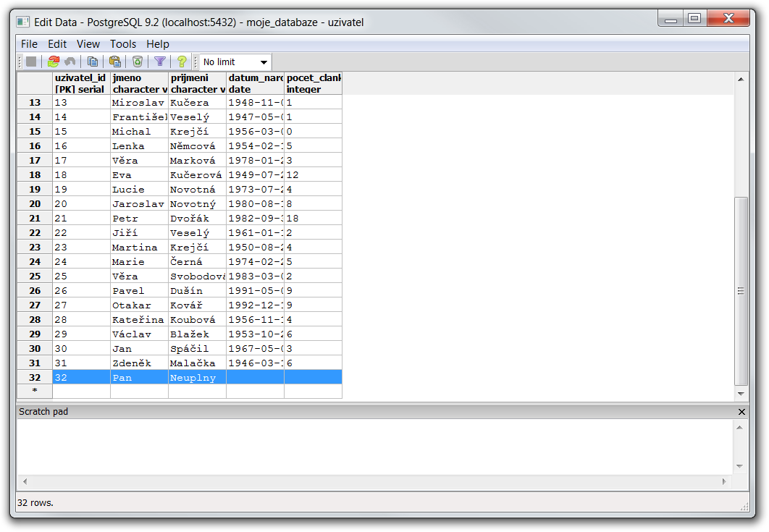Image resolution: width=769 pixels, height=532 pixels.
Task: Click the pocet_clanku value 12 in Eva's row
Action: coord(313,174)
